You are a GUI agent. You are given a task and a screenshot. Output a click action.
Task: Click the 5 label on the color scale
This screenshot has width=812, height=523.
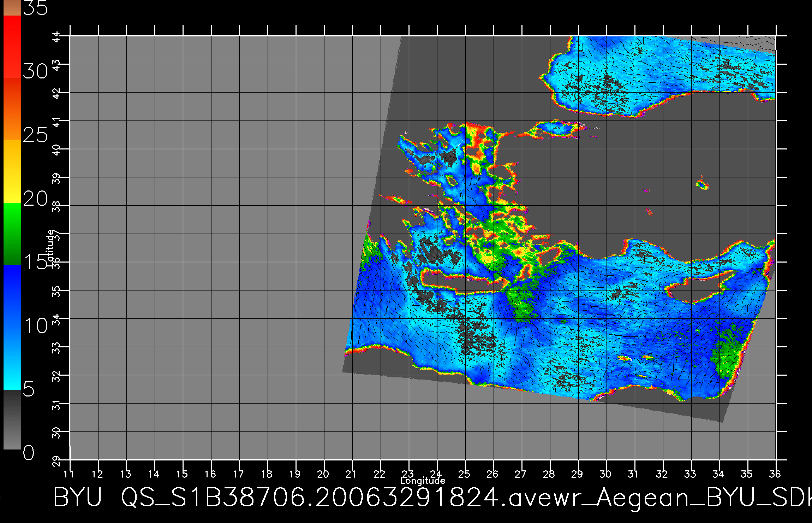[x=29, y=389]
